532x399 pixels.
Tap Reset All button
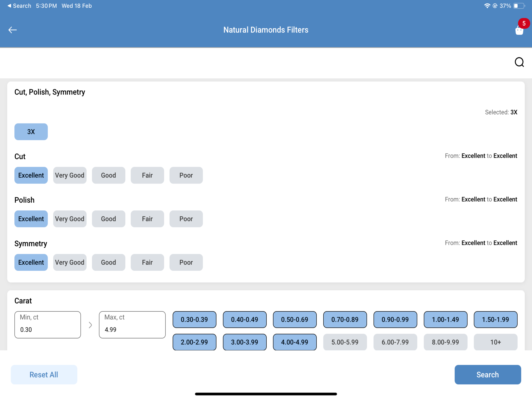(44, 374)
